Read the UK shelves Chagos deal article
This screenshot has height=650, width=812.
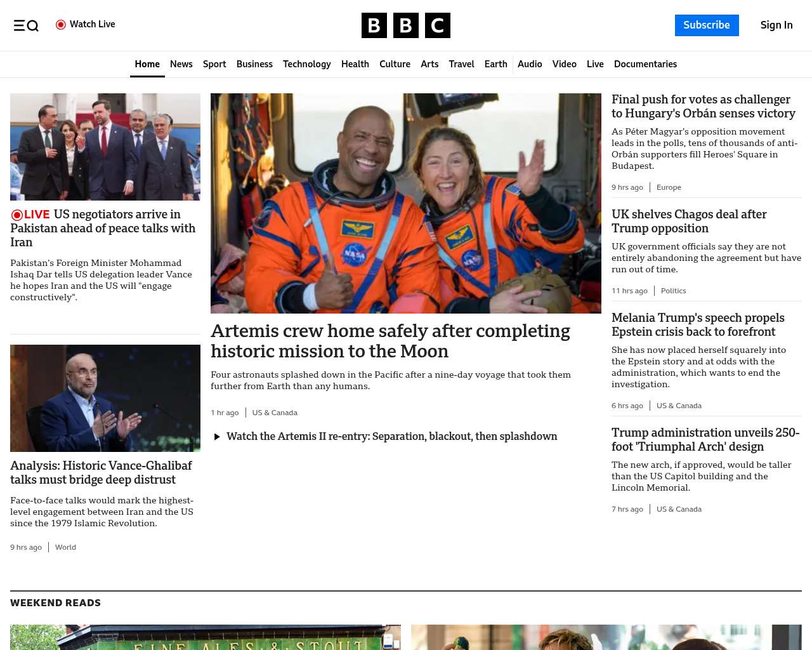[x=689, y=222]
